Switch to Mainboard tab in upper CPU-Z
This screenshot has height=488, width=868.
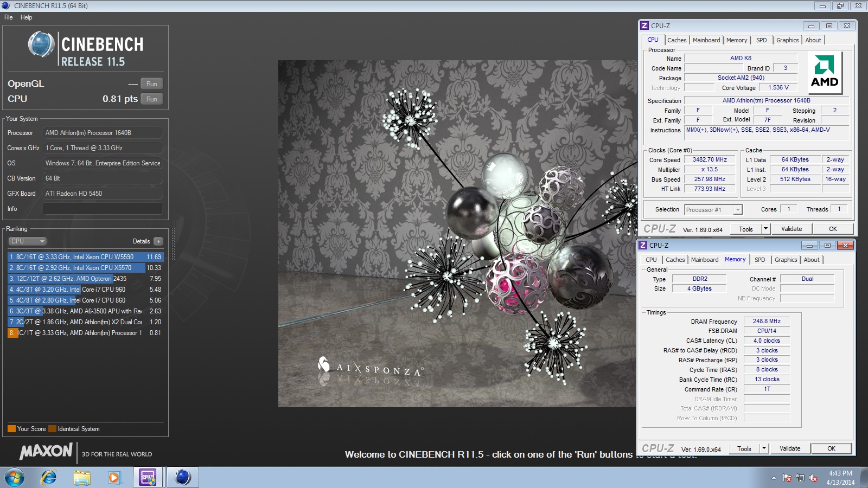[x=706, y=40]
